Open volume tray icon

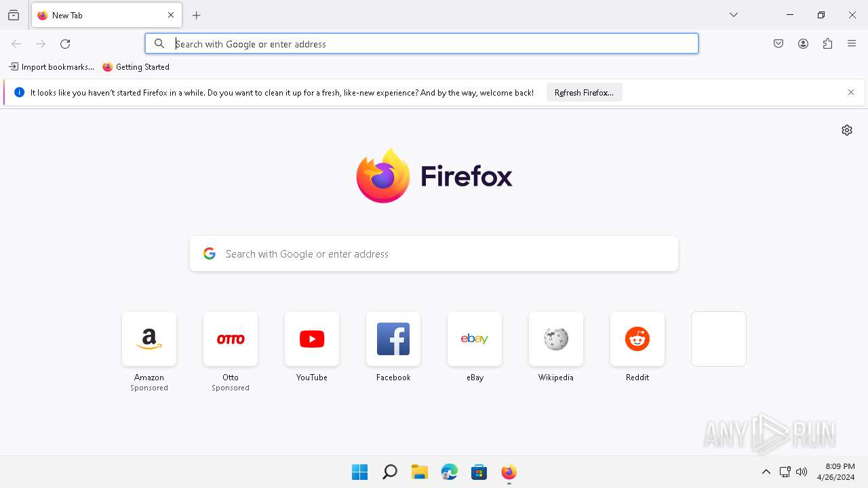tap(802, 472)
